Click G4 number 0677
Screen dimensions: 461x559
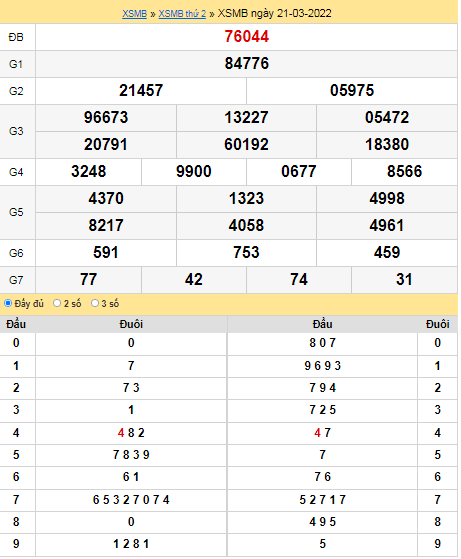tap(299, 171)
